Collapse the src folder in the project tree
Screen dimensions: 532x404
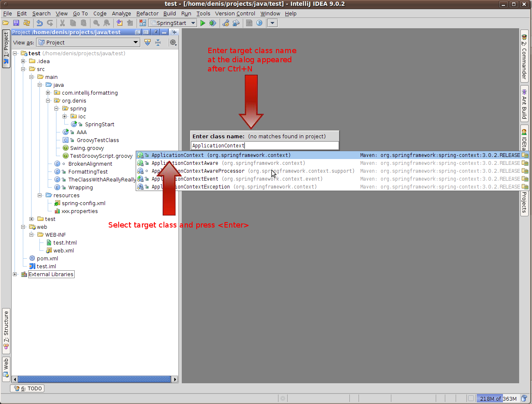click(24, 69)
